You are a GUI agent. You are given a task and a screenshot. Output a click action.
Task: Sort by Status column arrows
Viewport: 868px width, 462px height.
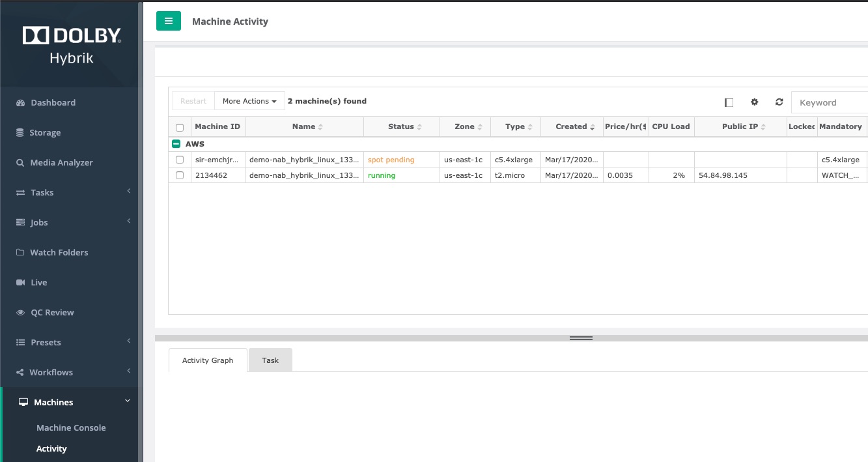419,127
